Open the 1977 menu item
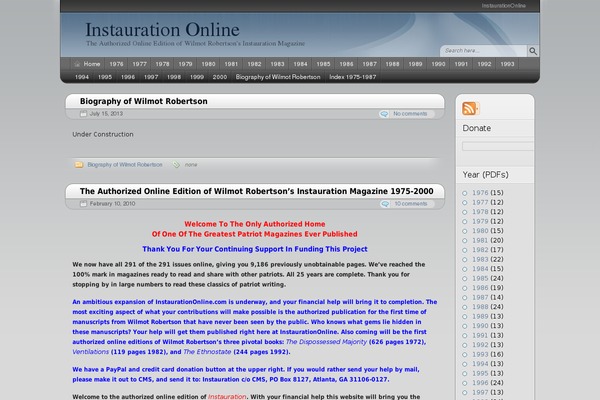This screenshot has width=600, height=400. [x=139, y=64]
